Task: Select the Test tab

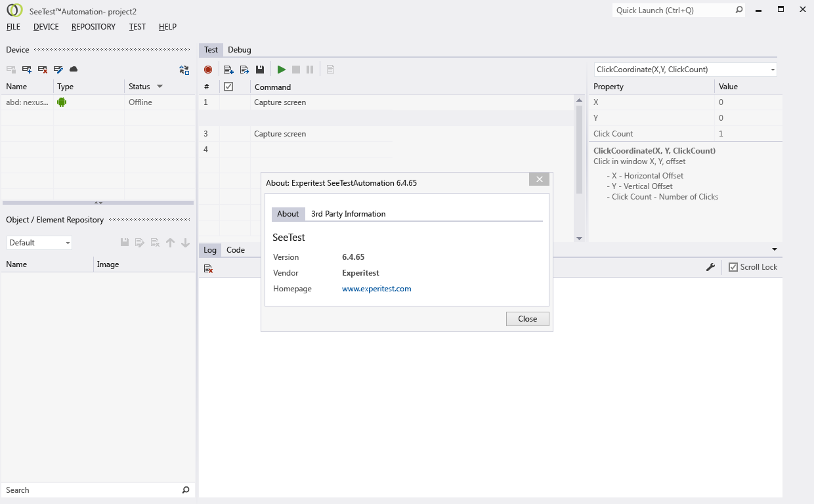Action: click(x=211, y=50)
